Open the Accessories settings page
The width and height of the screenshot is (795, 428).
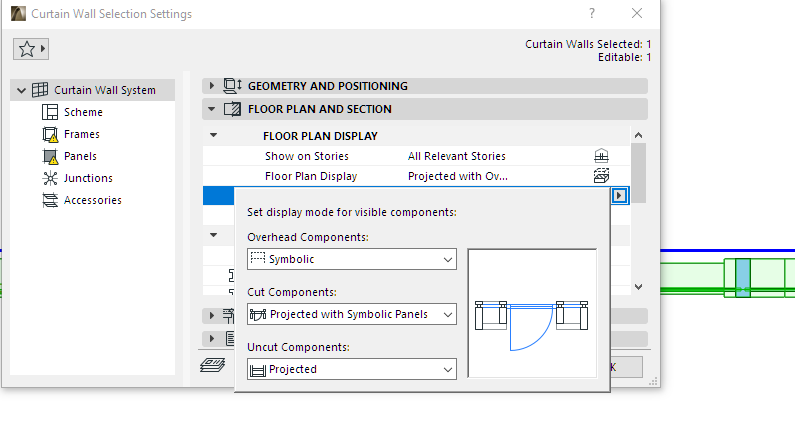coord(92,200)
